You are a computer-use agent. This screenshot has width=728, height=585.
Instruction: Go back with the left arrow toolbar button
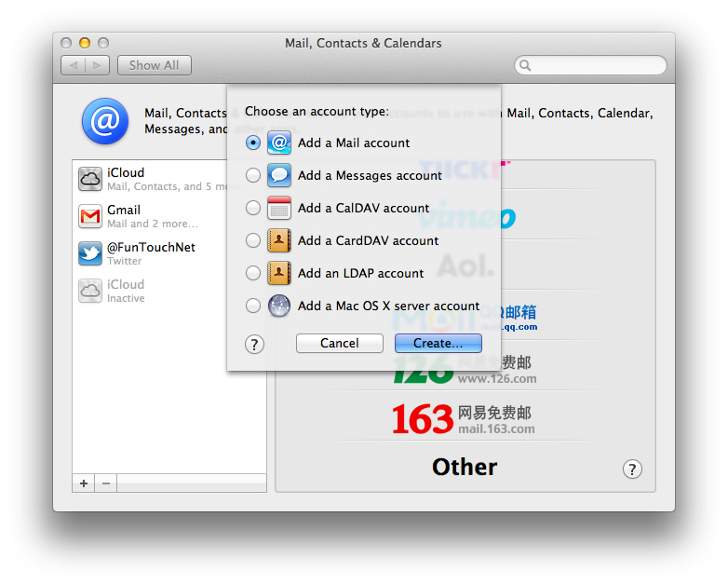click(73, 65)
